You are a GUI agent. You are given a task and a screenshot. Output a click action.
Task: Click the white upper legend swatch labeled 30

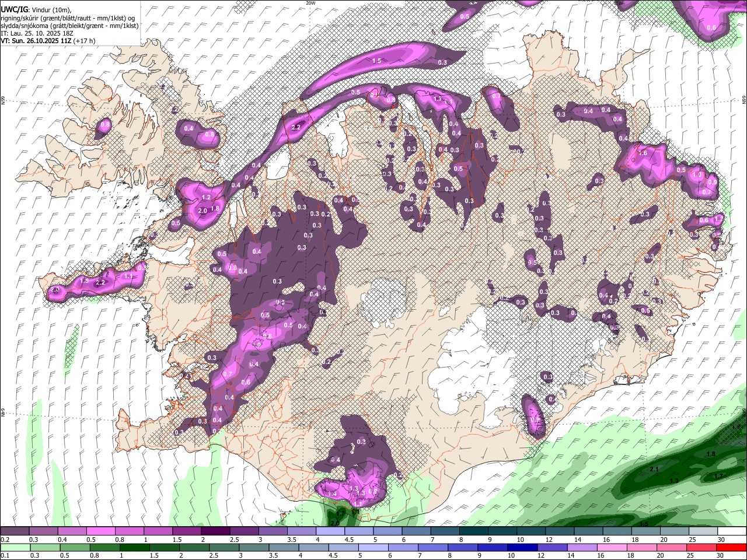click(x=731, y=531)
